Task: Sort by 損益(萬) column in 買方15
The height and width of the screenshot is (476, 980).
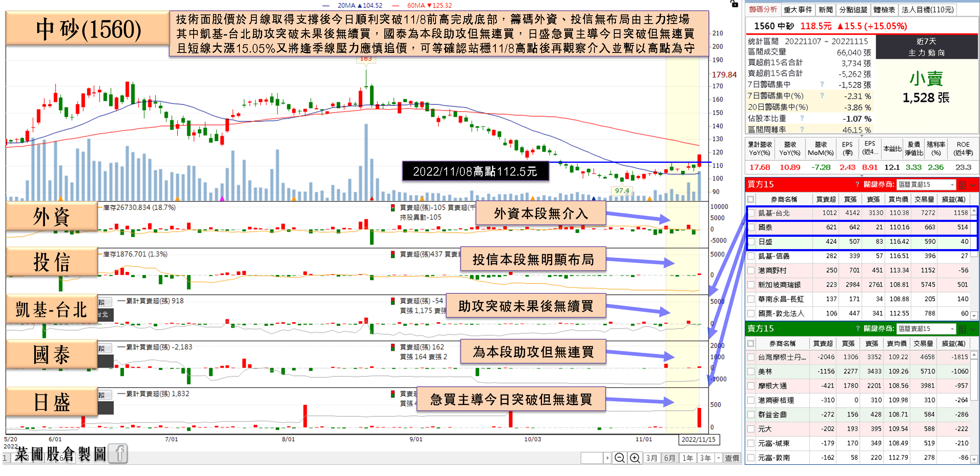Action: 954,199
